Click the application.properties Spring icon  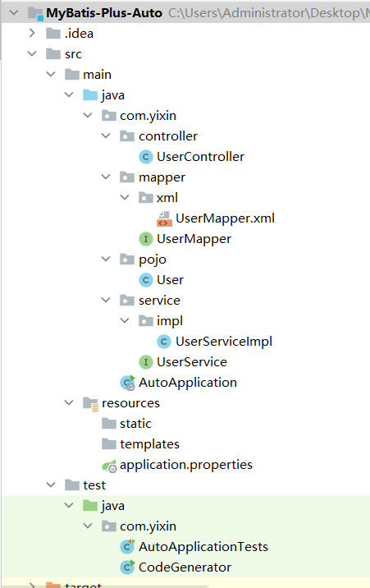[109, 466]
